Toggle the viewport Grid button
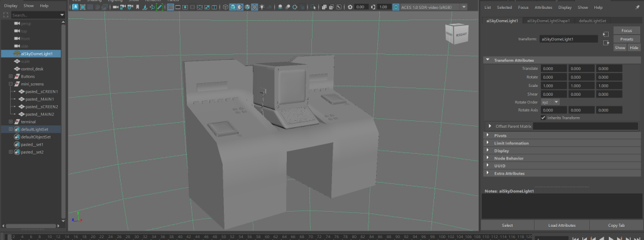Screen dimensions: 644x240 pyautogui.click(x=170, y=7)
